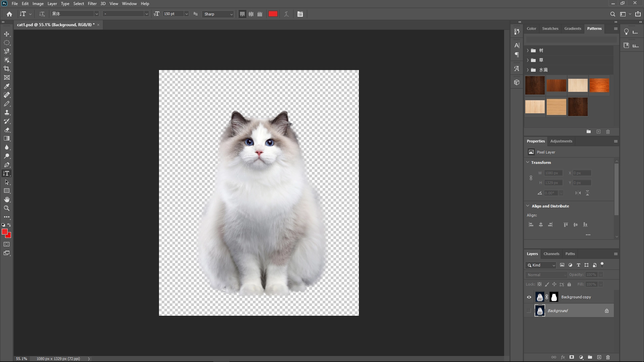Select the Zoom tool
The width and height of the screenshot is (644, 362).
[7, 208]
